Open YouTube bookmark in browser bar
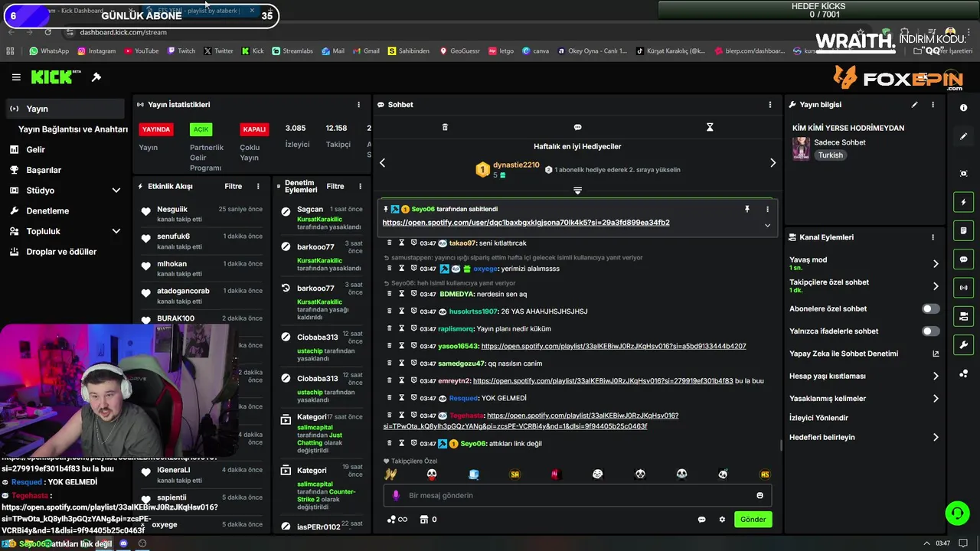Screen dimensions: 980x551 (x=141, y=51)
